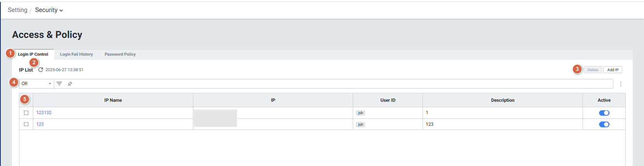Turn off Active switch for IP 123
The image size is (644, 166).
click(x=604, y=124)
